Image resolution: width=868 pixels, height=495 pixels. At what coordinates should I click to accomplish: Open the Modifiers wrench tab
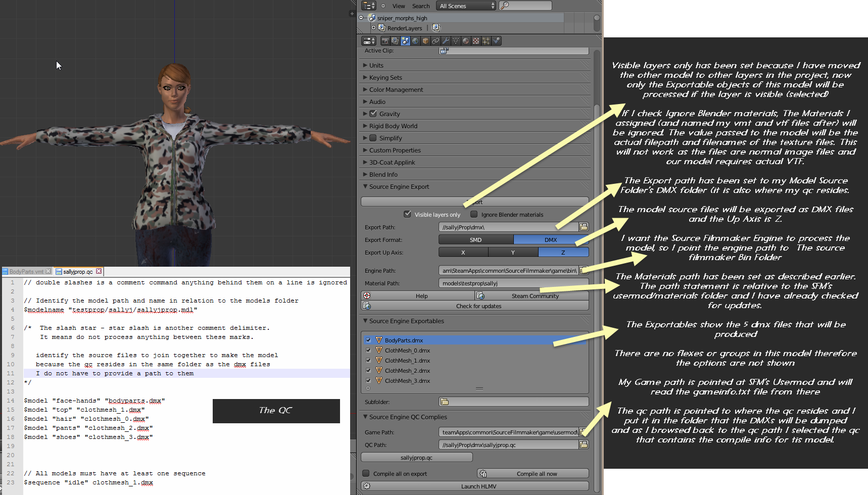coord(446,41)
